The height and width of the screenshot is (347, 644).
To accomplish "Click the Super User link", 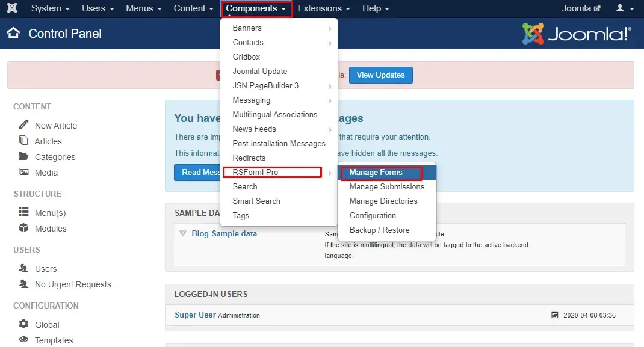I will (195, 315).
